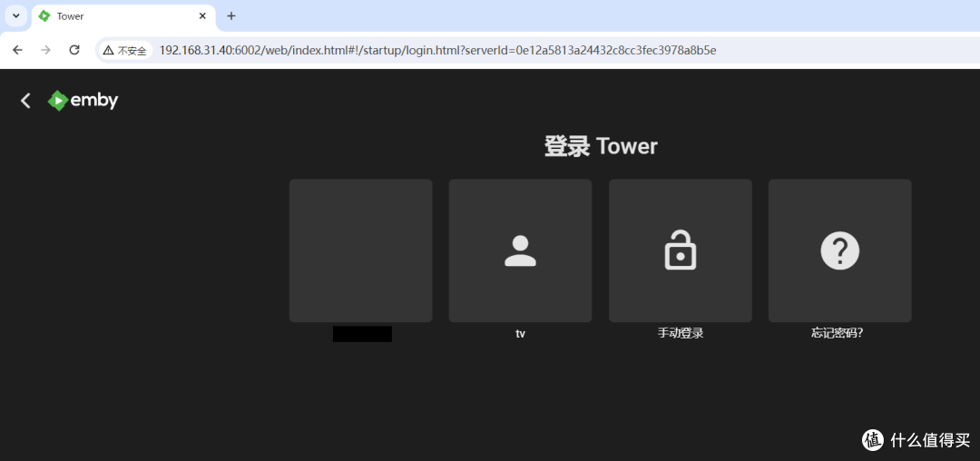Click the browser forward button

45,50
